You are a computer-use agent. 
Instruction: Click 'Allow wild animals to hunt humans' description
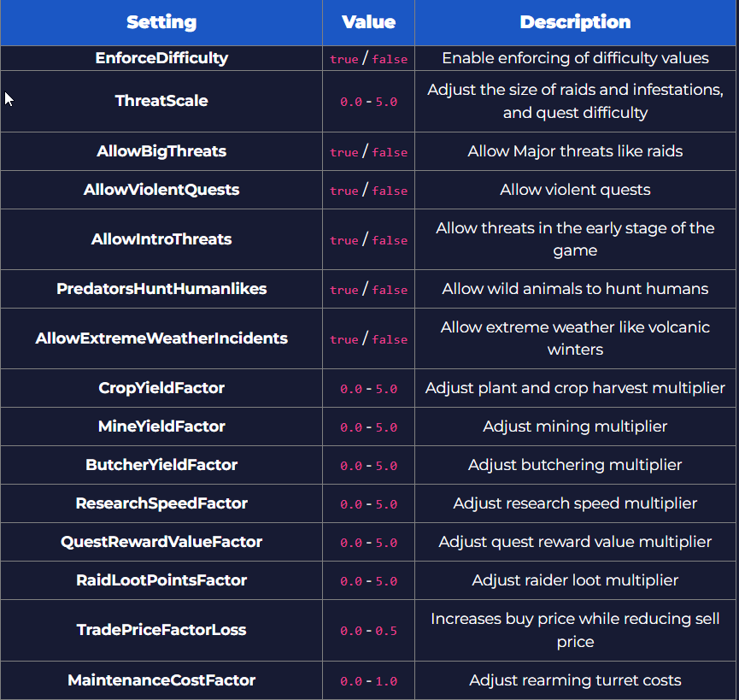(x=575, y=289)
